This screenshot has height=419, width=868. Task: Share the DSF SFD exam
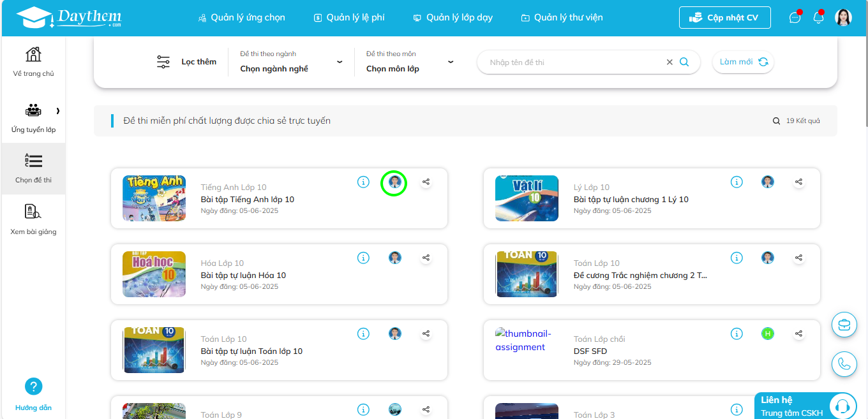tap(798, 334)
